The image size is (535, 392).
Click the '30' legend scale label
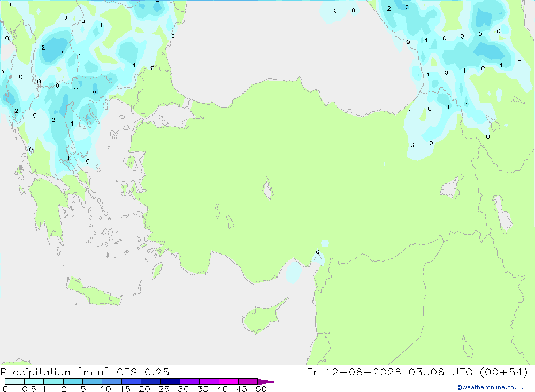[183, 389]
